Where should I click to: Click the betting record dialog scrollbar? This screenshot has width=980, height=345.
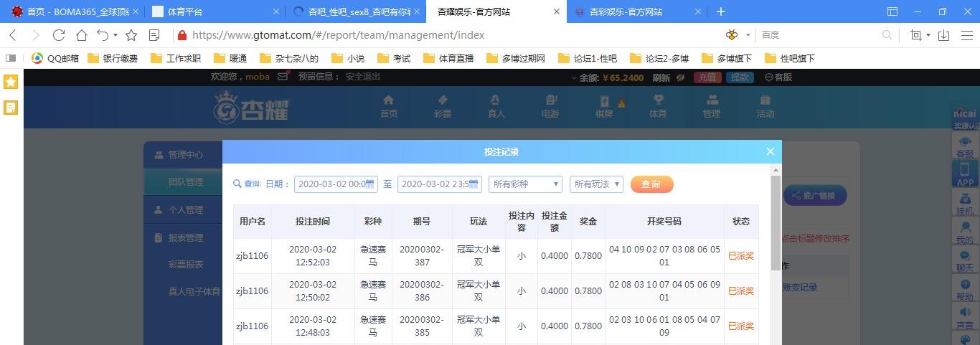tap(776, 222)
